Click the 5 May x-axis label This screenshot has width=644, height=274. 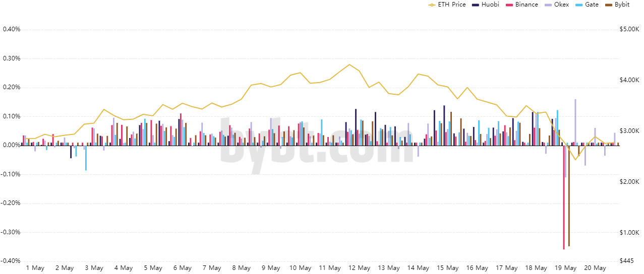[x=153, y=268]
